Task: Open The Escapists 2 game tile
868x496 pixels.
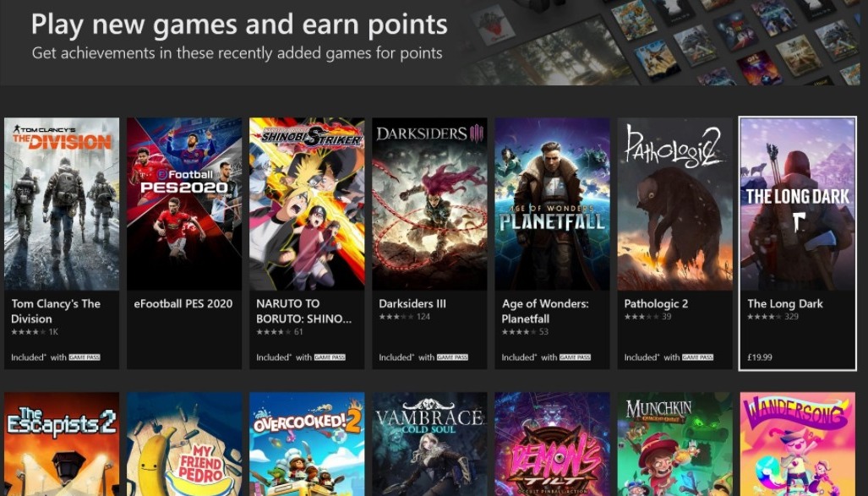Action: tap(62, 444)
